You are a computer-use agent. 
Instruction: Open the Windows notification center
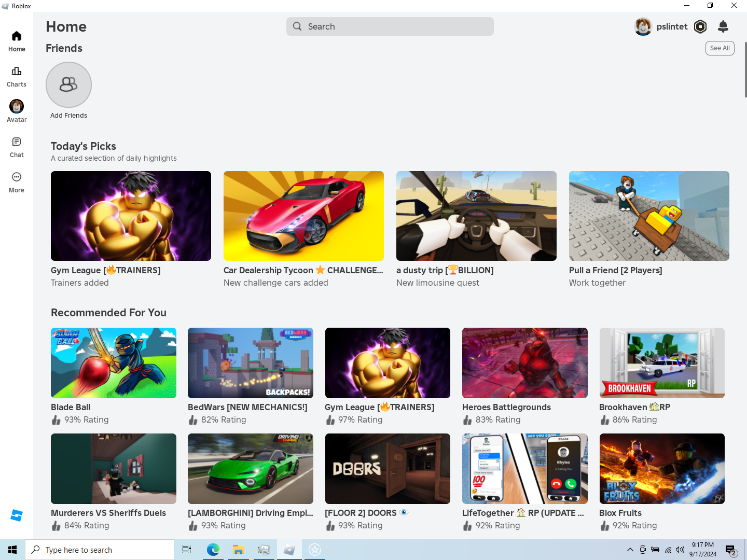[x=731, y=550]
